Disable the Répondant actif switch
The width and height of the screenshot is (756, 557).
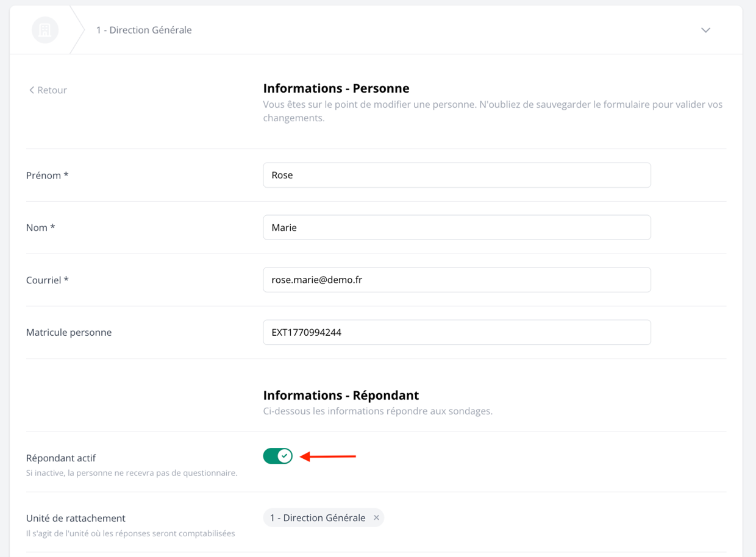(278, 456)
